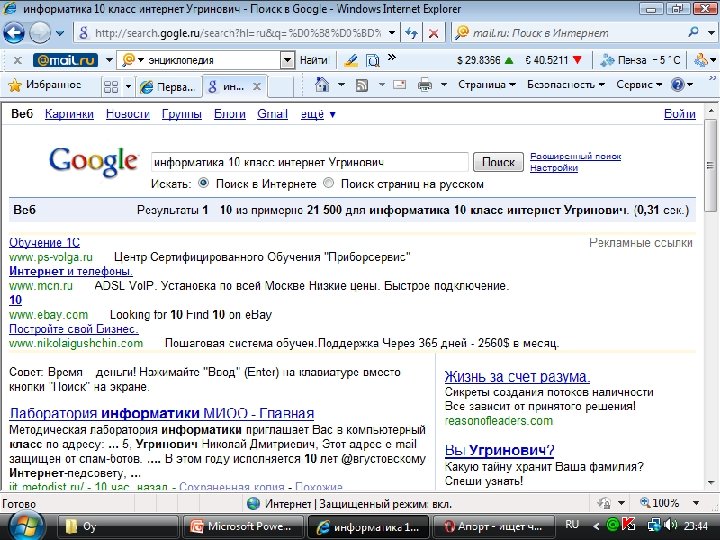Open the Картинки link
Viewport: 720px width, 540px height.
tap(69, 114)
